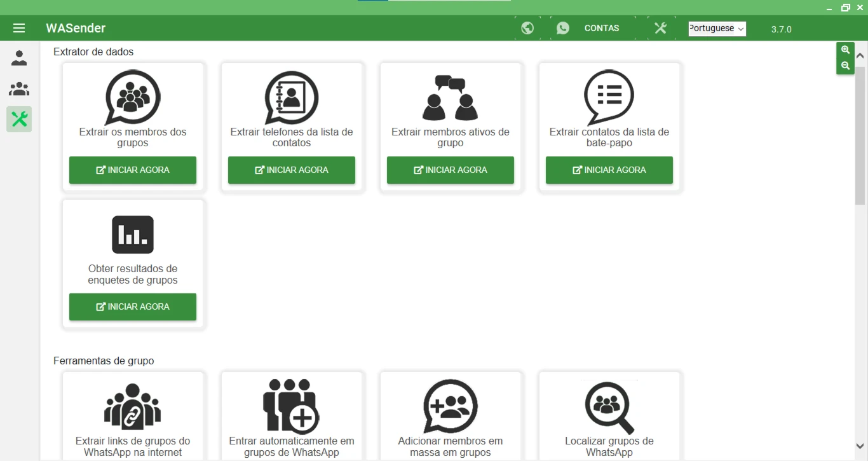
Task: Click the vertical scrollbar thumb
Action: coord(860,135)
